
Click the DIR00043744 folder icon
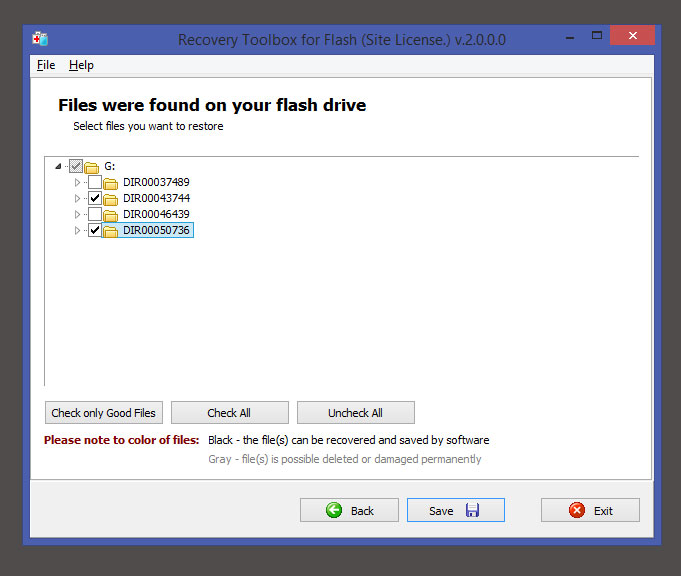[x=110, y=199]
